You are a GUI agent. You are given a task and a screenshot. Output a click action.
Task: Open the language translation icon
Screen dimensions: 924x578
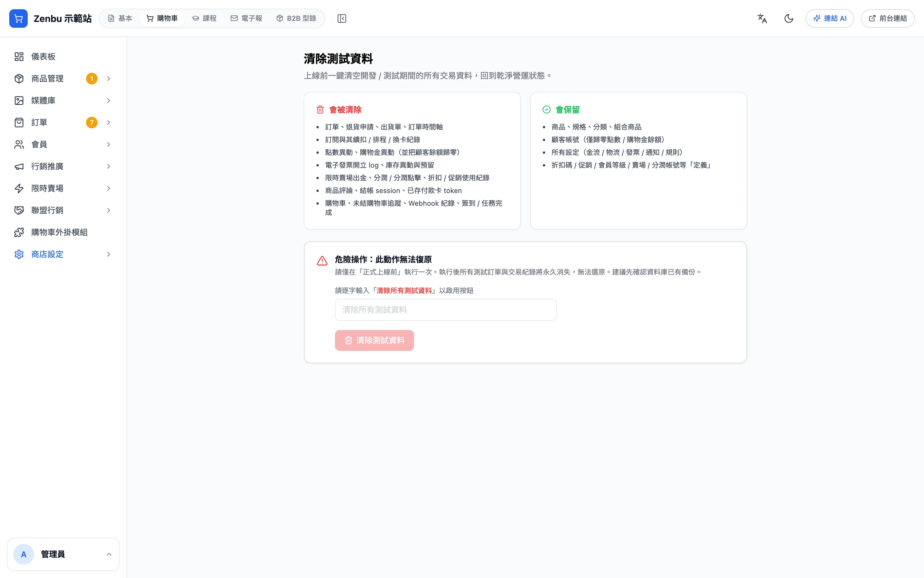point(762,18)
